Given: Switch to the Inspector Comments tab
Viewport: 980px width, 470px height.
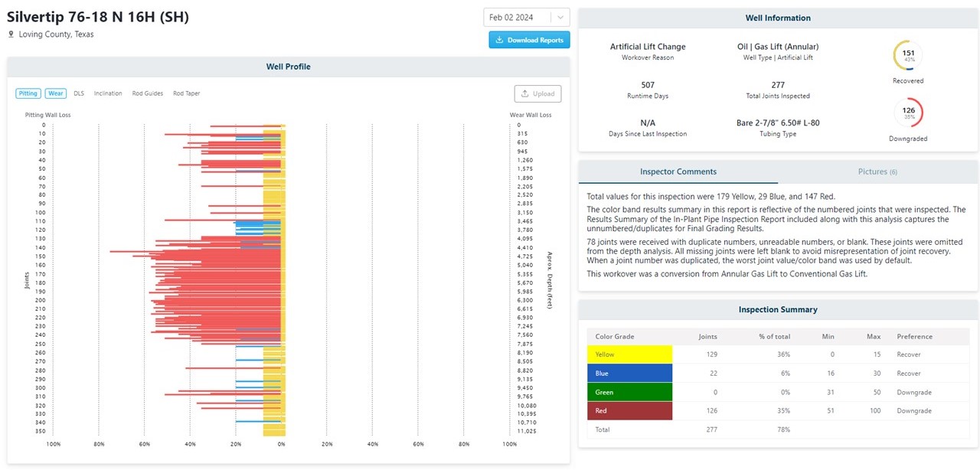Looking at the screenshot, I should pyautogui.click(x=678, y=171).
